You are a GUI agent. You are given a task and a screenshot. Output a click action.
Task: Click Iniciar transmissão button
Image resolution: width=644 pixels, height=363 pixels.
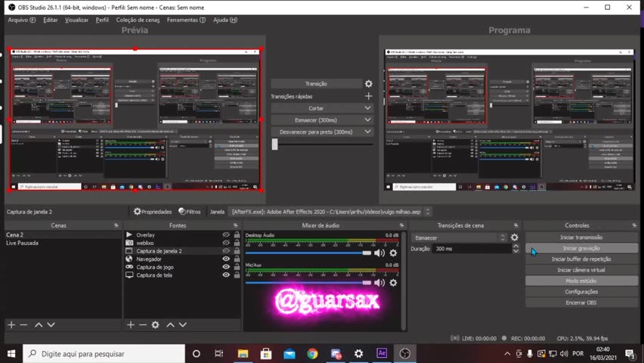point(581,237)
